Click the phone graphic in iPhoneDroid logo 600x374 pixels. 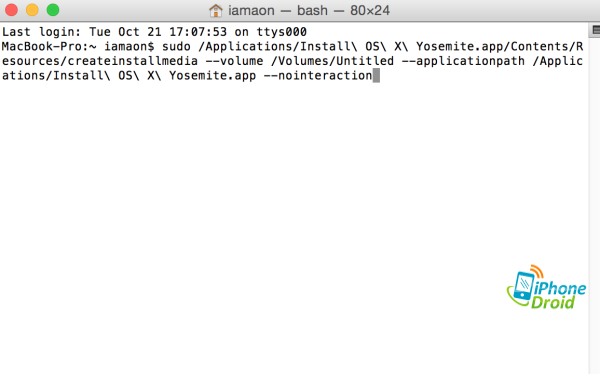(x=524, y=285)
